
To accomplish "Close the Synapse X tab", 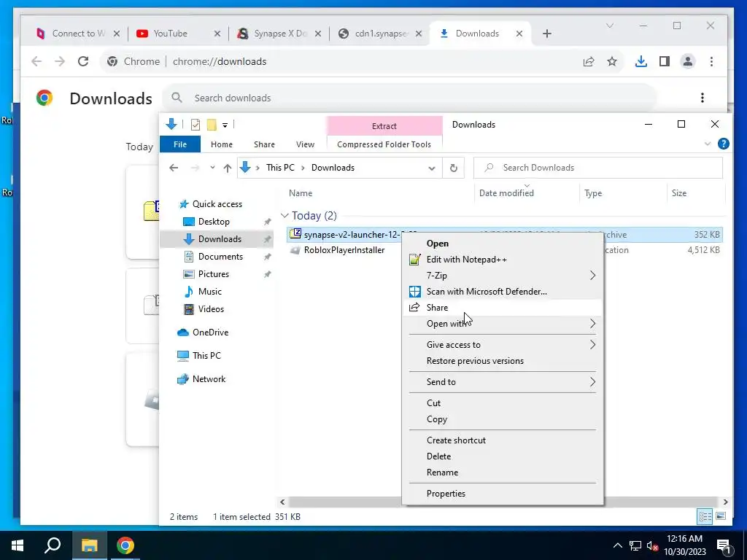I will click(318, 34).
